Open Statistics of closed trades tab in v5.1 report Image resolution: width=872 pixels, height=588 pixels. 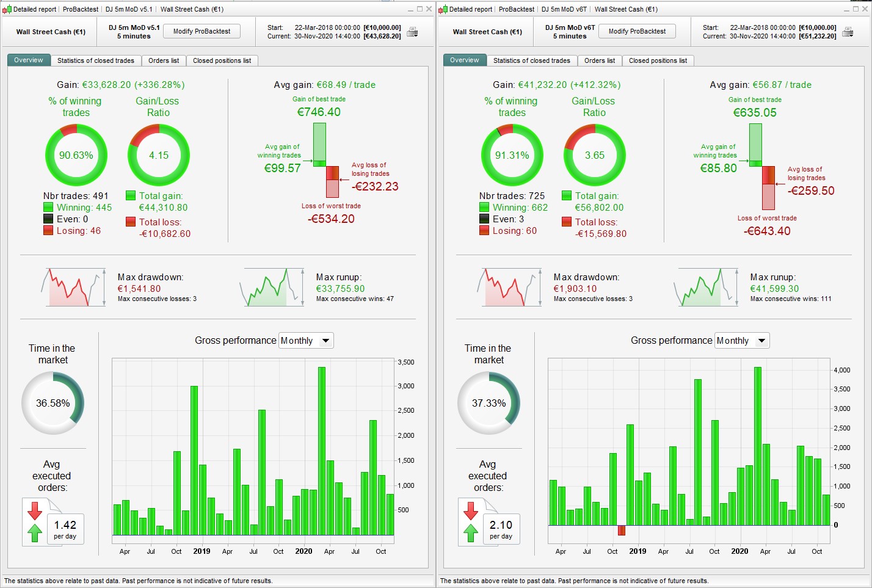click(x=96, y=60)
